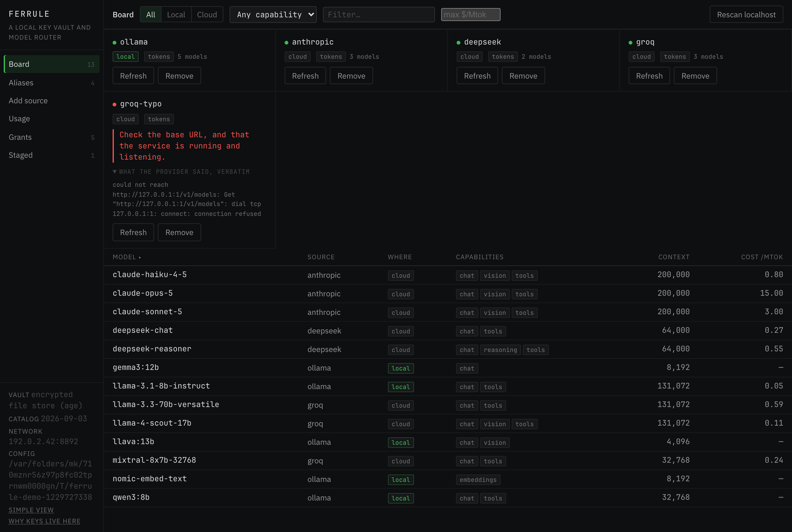
Task: Open Grants in the sidebar
Action: [52, 137]
